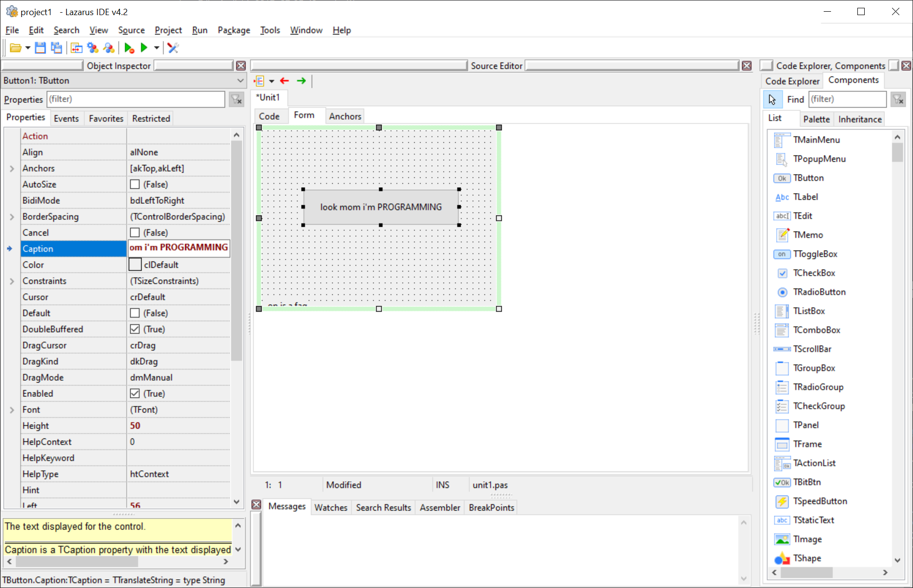Open the Inheritance tab in Components
The image size is (913, 588).
coord(860,119)
